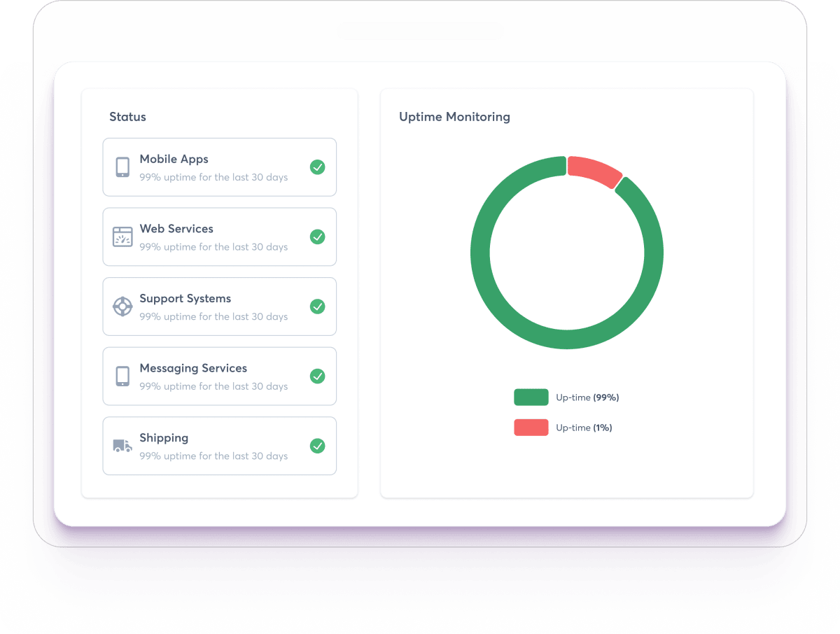This screenshot has height=634, width=840.
Task: Click the Status heading
Action: pyautogui.click(x=127, y=117)
